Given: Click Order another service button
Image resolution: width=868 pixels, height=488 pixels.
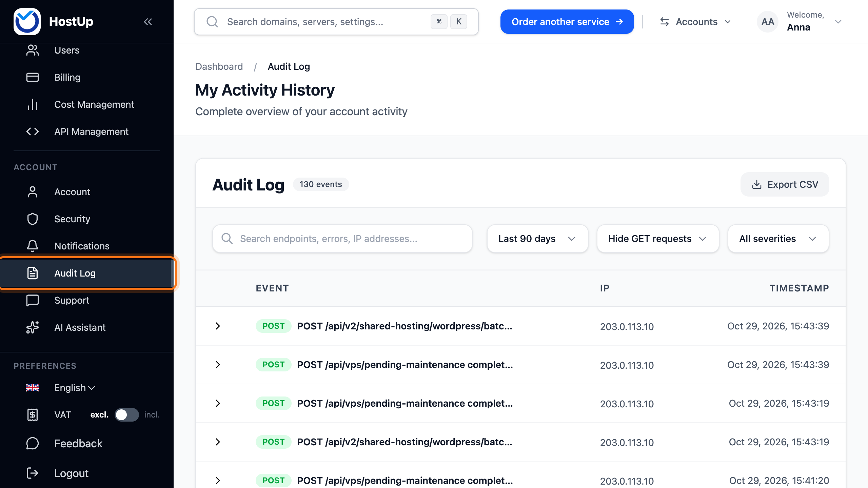Looking at the screenshot, I should click(567, 22).
